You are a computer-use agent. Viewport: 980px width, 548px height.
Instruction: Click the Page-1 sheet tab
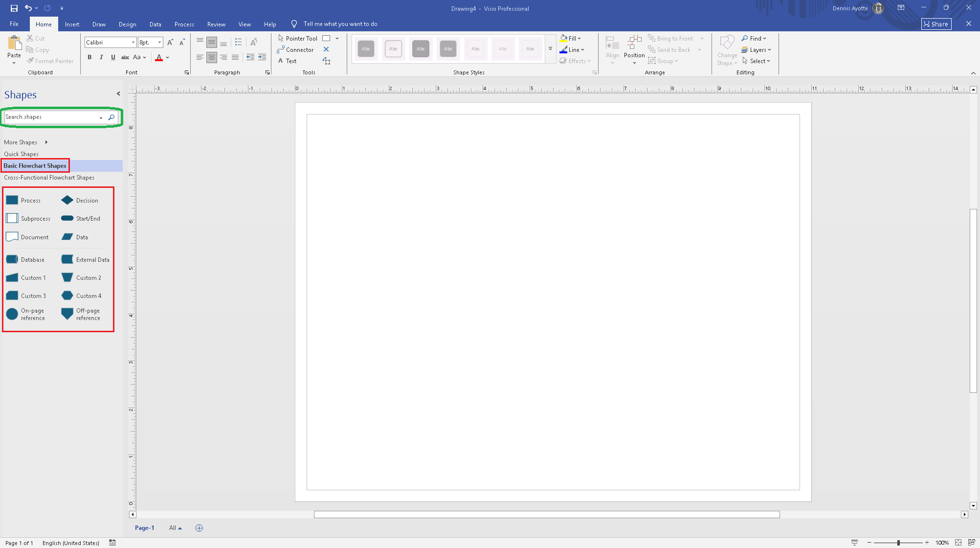[x=144, y=527]
